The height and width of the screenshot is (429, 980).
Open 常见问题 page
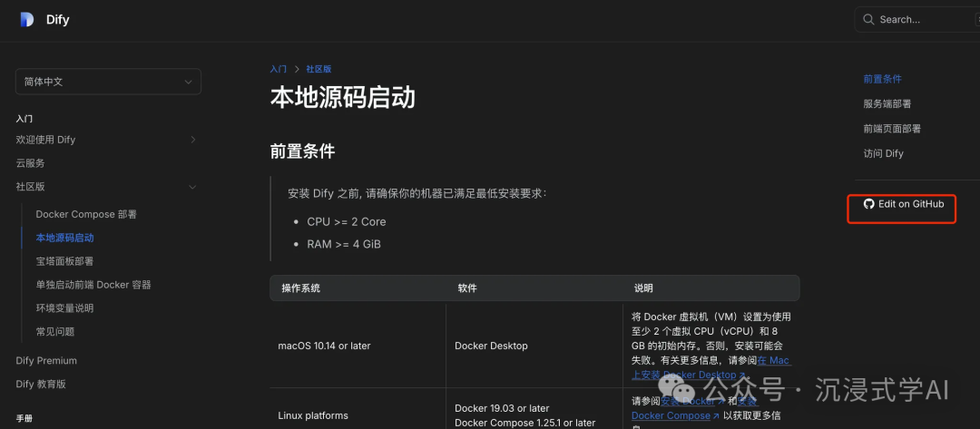click(55, 332)
